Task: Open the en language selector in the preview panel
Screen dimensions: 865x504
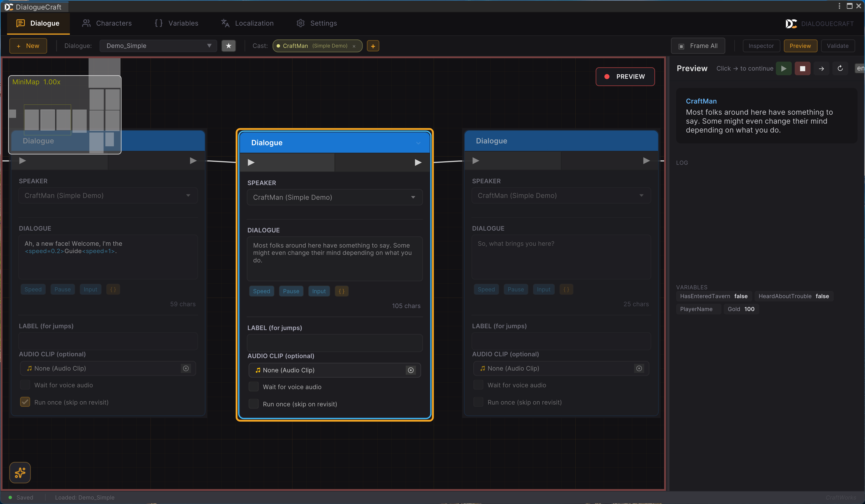Action: [x=860, y=69]
